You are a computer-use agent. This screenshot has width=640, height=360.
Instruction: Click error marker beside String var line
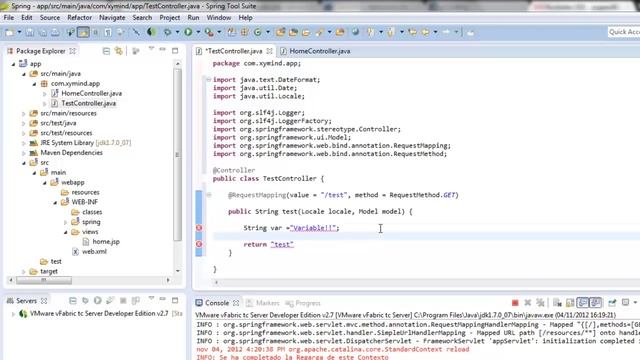199,228
